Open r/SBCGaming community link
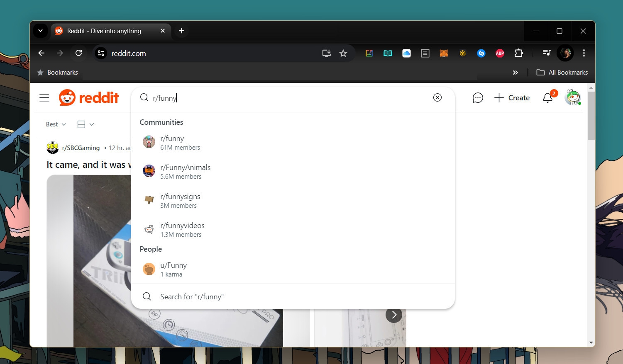 [81, 148]
